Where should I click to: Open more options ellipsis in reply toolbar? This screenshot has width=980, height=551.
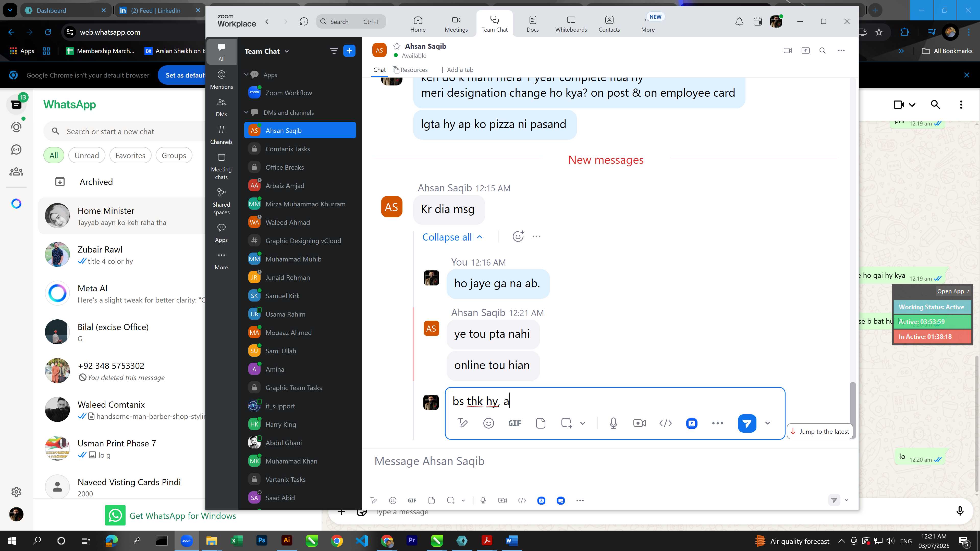tap(717, 423)
